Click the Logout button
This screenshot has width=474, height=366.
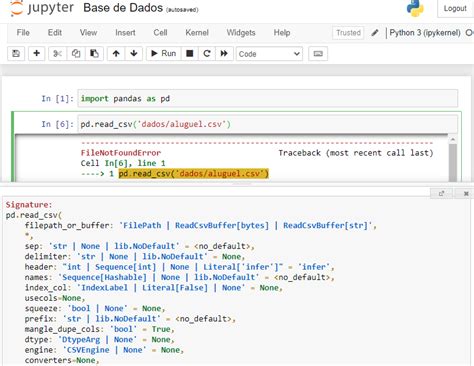pyautogui.click(x=455, y=8)
